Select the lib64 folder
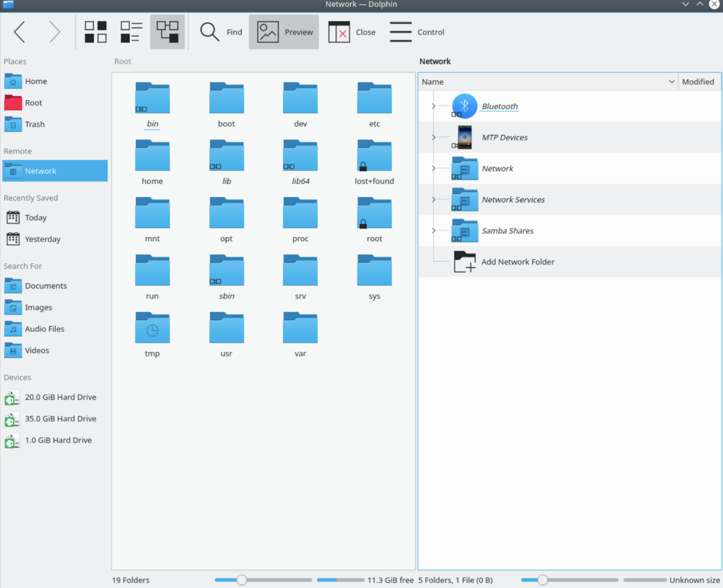The height and width of the screenshot is (588, 723). click(300, 163)
